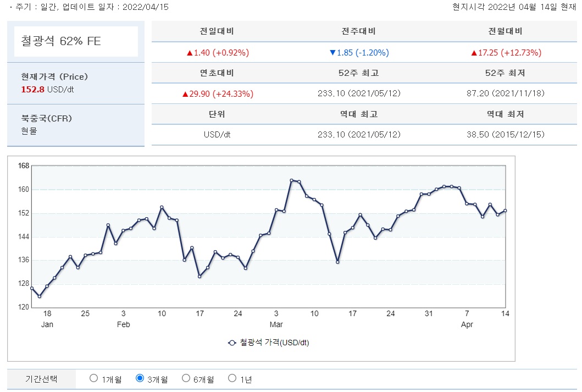
Task: Click the update date 2022/04/15 text
Action: click(146, 7)
